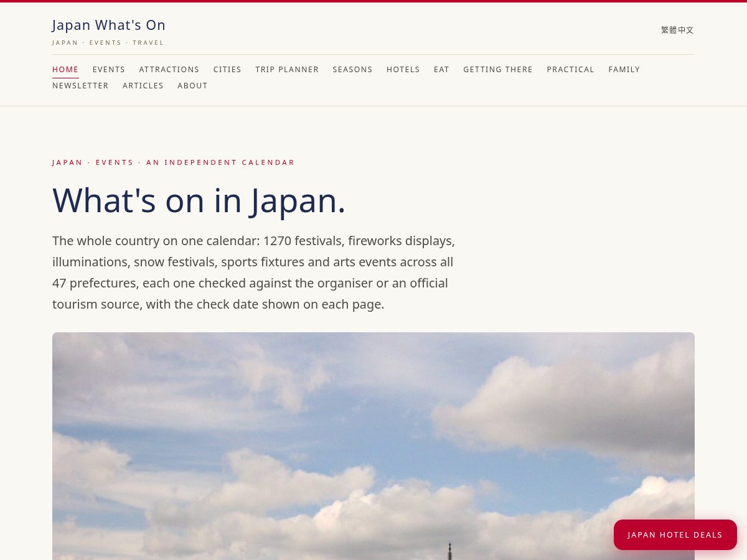The image size is (747, 560).
Task: Open the Family nav item
Action: tap(624, 70)
